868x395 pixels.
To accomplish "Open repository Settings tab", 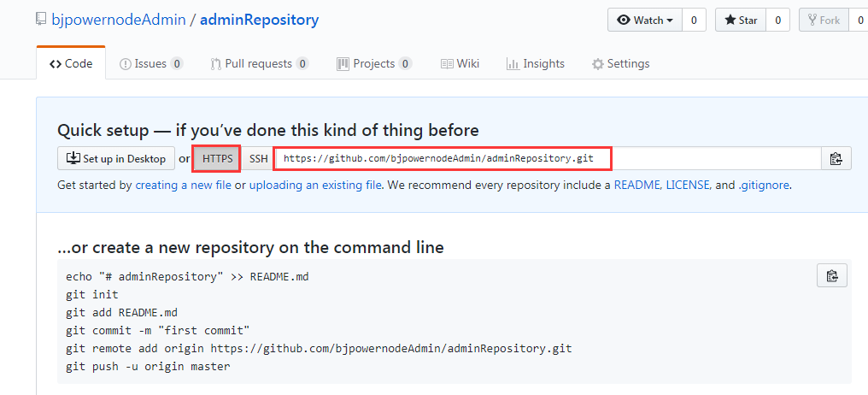I will click(x=620, y=64).
